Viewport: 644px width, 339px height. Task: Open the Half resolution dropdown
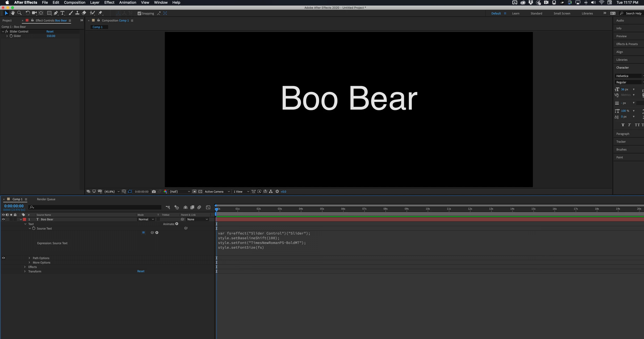click(x=180, y=192)
